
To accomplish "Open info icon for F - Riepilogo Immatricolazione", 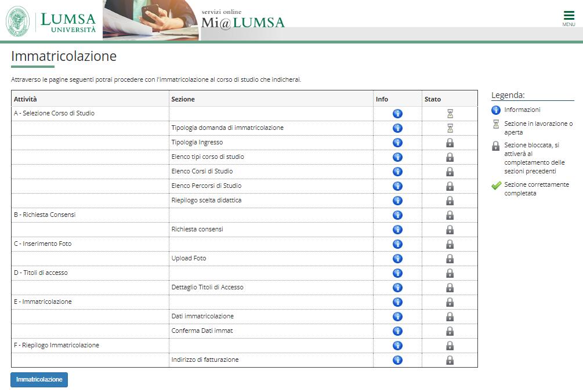I will [x=397, y=346].
